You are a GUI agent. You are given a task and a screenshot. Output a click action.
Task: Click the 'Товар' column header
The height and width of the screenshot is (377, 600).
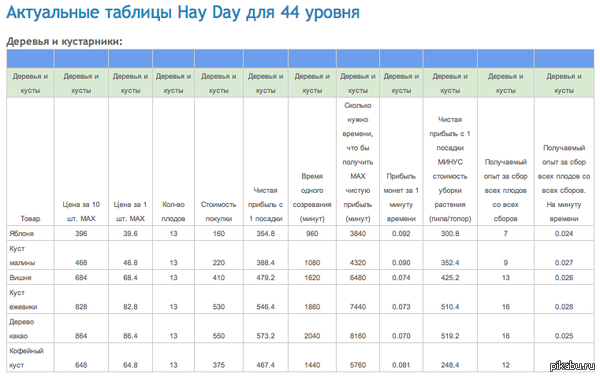[30, 219]
